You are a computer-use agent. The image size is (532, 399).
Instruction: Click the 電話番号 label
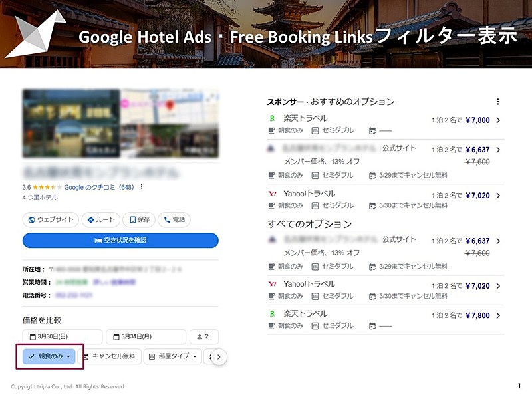coord(37,295)
